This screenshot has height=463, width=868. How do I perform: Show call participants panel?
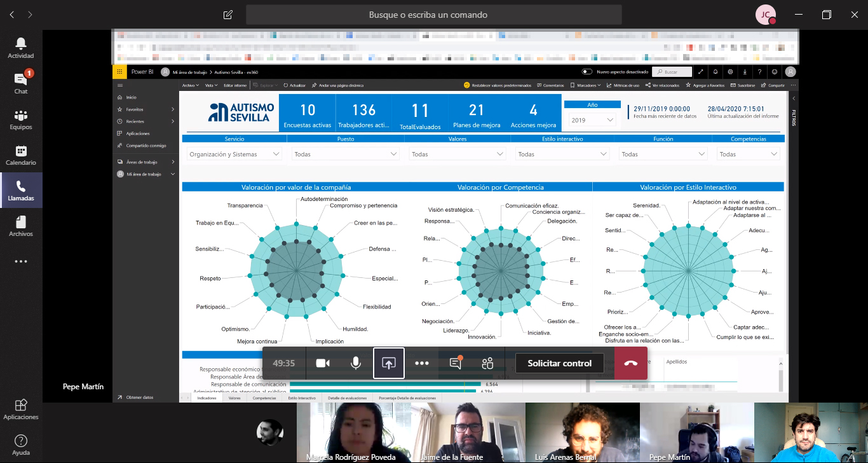(487, 363)
